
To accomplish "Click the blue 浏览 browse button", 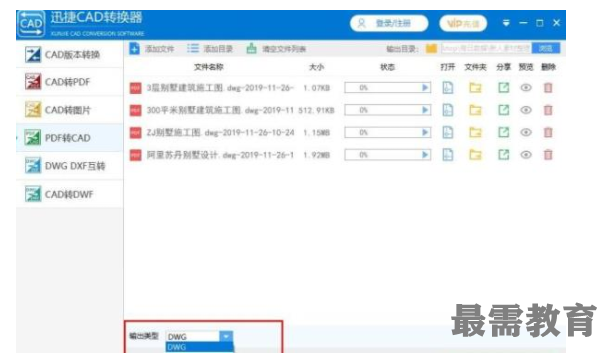I will (546, 48).
